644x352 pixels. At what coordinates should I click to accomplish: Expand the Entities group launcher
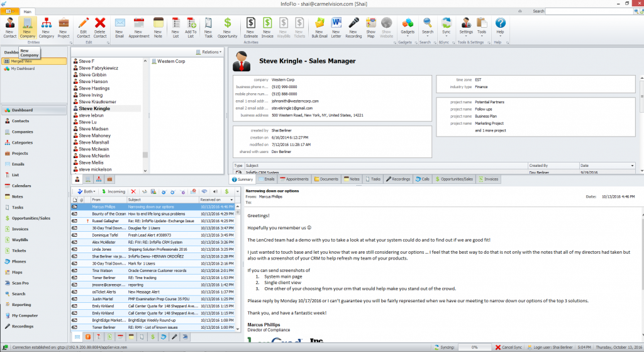pos(70,42)
